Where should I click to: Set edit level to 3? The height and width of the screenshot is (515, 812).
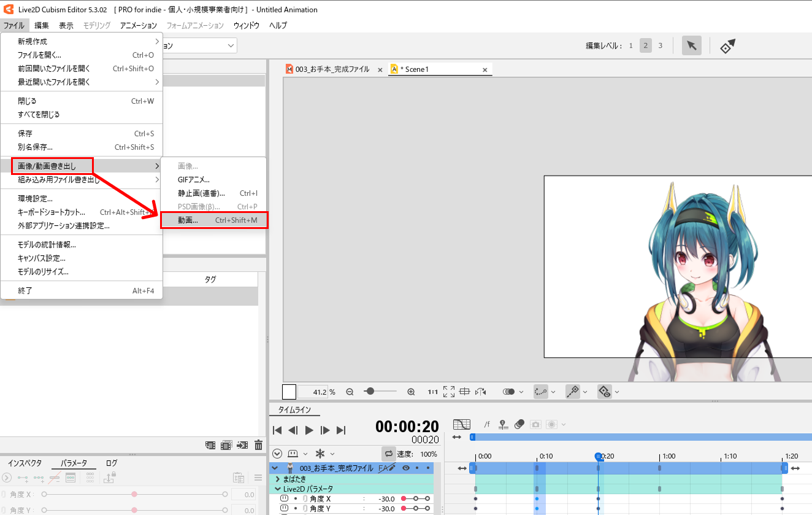point(661,45)
